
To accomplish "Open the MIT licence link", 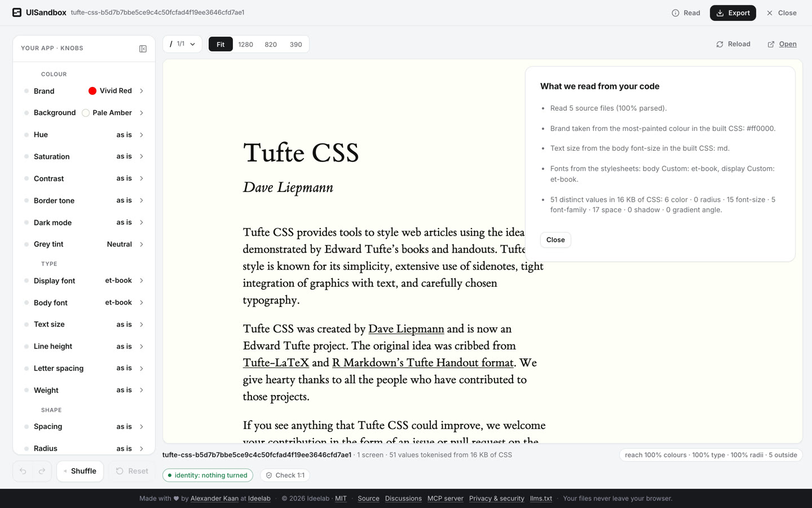I will click(x=341, y=498).
